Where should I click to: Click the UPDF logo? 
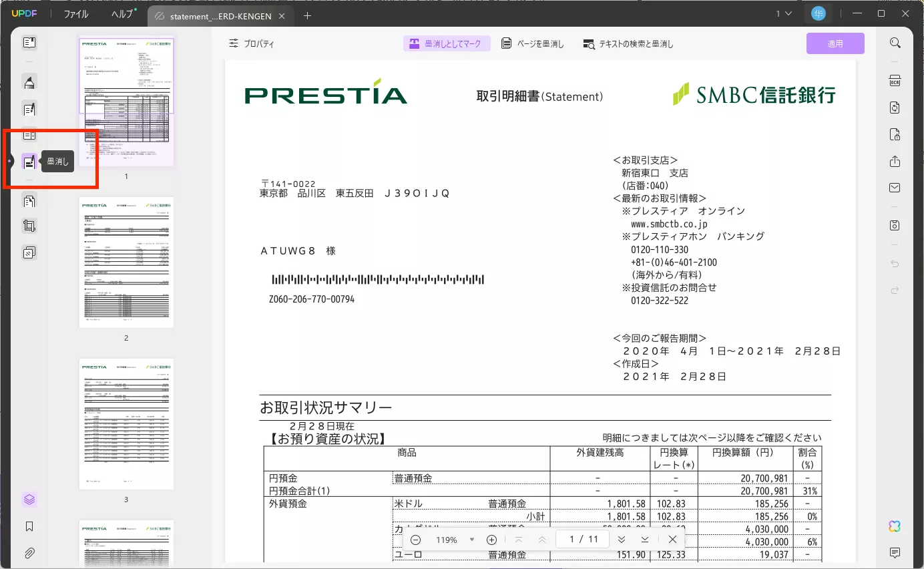(23, 14)
